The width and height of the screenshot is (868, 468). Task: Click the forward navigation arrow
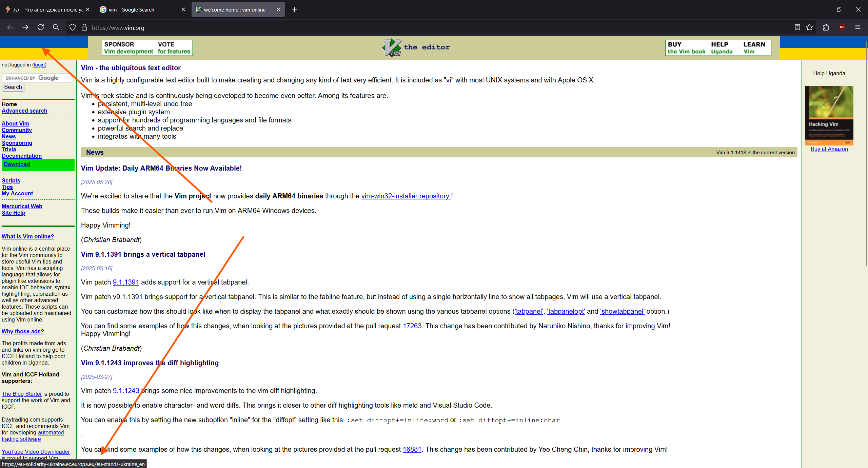tap(25, 27)
